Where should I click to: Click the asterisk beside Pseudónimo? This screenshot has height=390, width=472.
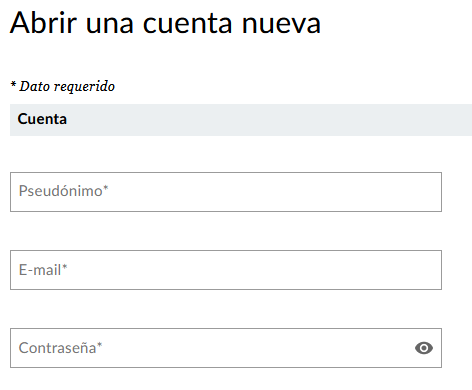point(106,188)
